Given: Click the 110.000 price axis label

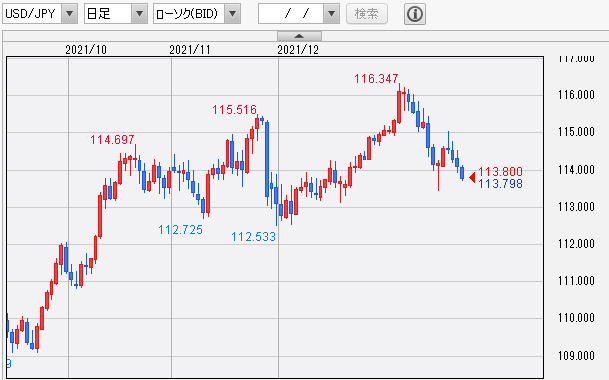Looking at the screenshot, I should [576, 318].
